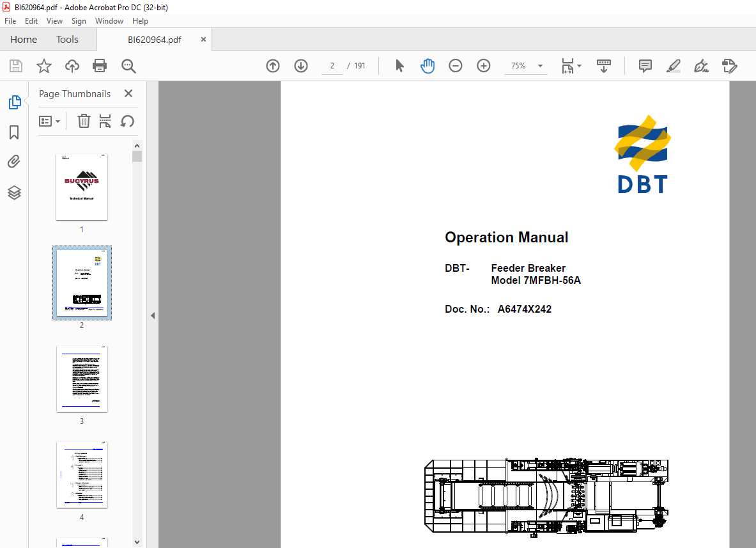Viewport: 756px width, 548px height.
Task: Click the fit page scrolling icon
Action: tap(567, 66)
